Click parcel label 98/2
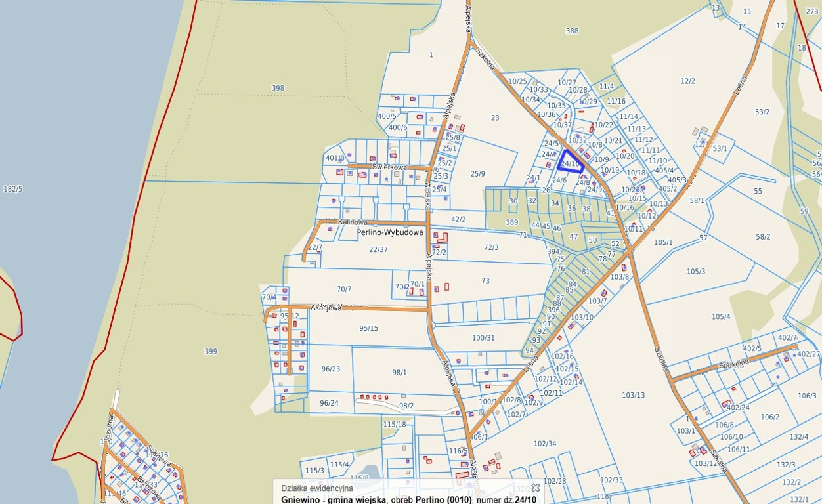Screen dimensions: 822x504 pos(406,406)
